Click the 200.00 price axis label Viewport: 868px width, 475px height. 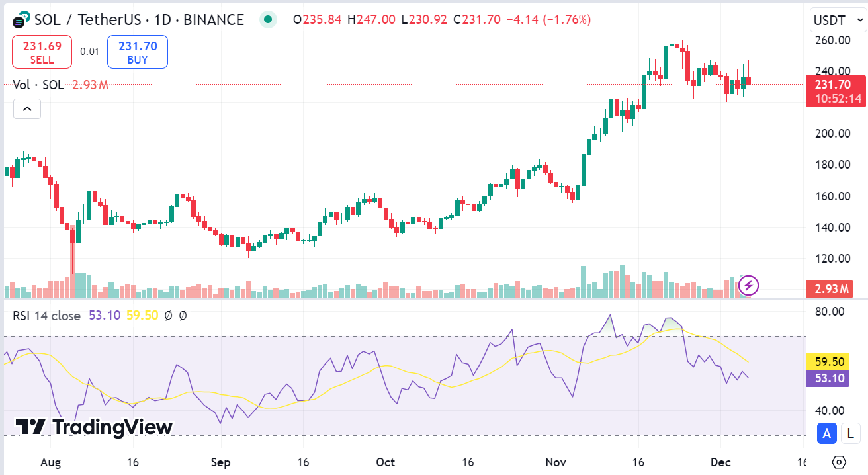coord(833,134)
